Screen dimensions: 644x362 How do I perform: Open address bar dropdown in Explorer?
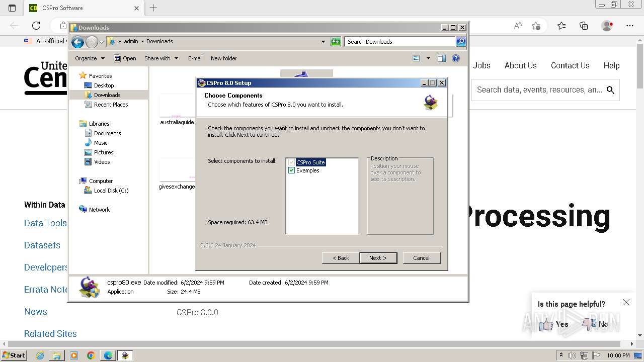[323, 42]
